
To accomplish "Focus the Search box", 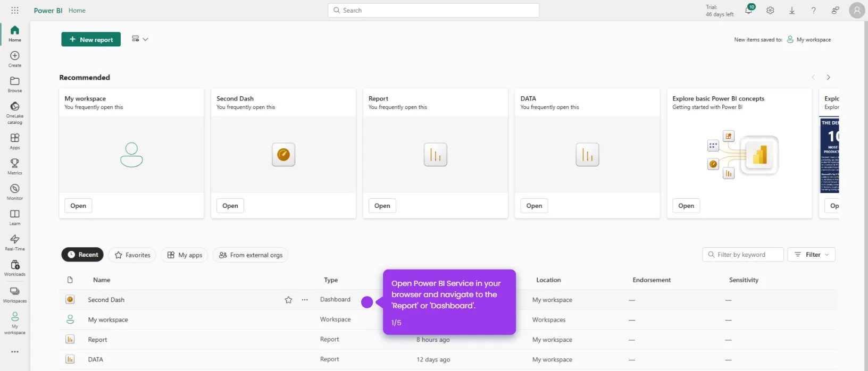I will [x=433, y=10].
